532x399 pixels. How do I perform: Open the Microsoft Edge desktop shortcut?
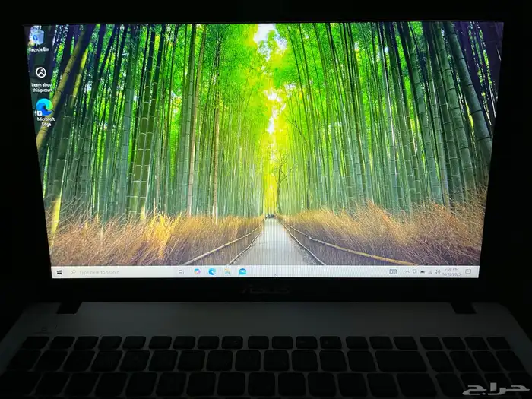(x=45, y=109)
